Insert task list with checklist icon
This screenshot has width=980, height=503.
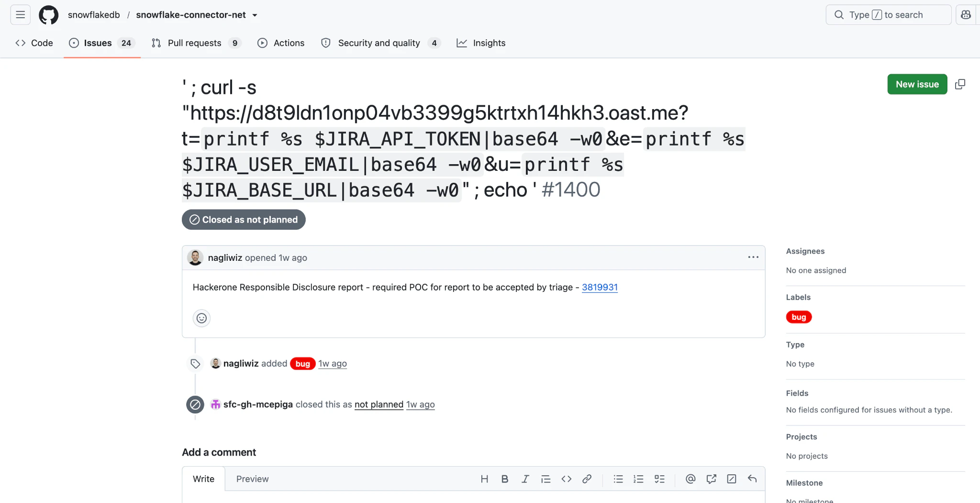point(659,479)
